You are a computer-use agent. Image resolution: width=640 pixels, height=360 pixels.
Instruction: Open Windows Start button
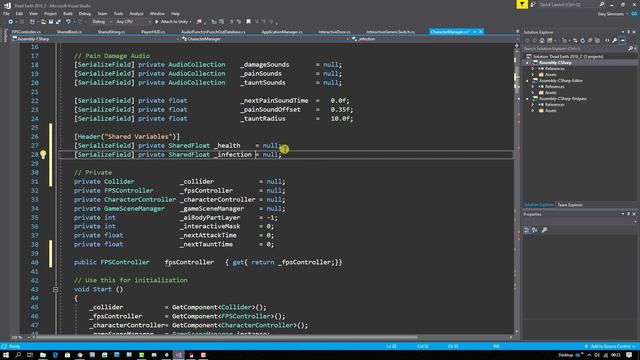pyautogui.click(x=6, y=355)
